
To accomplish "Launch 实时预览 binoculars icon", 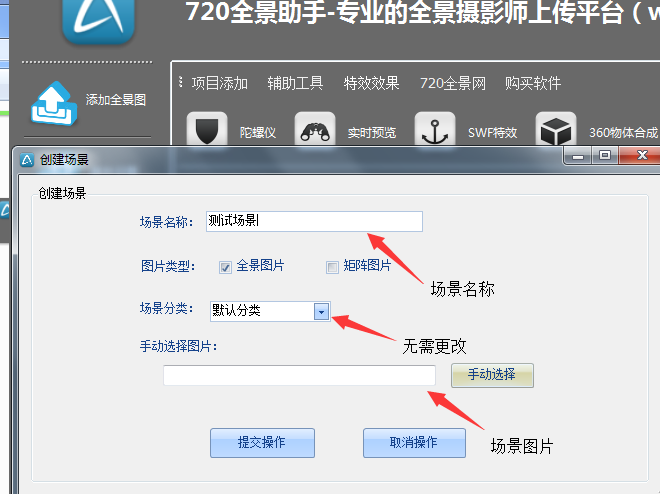I will tap(315, 129).
